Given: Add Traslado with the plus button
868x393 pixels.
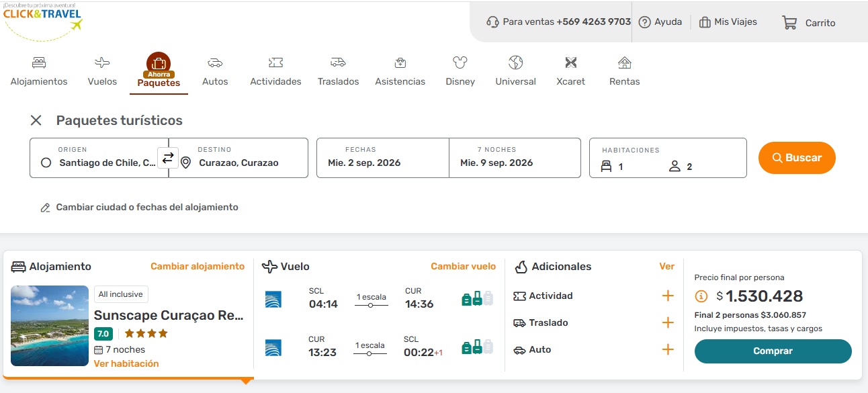Looking at the screenshot, I should pyautogui.click(x=667, y=323).
